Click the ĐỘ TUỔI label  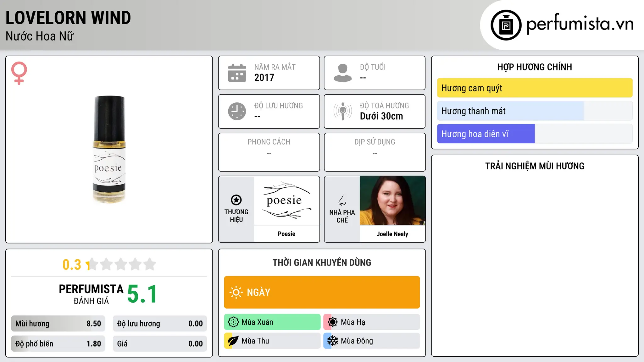click(x=373, y=67)
